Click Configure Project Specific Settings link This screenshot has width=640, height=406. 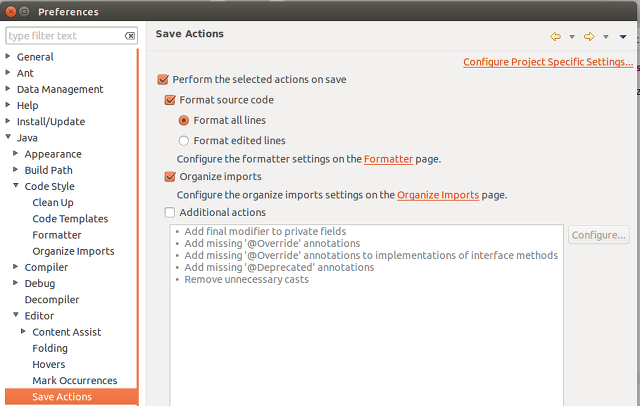click(548, 62)
